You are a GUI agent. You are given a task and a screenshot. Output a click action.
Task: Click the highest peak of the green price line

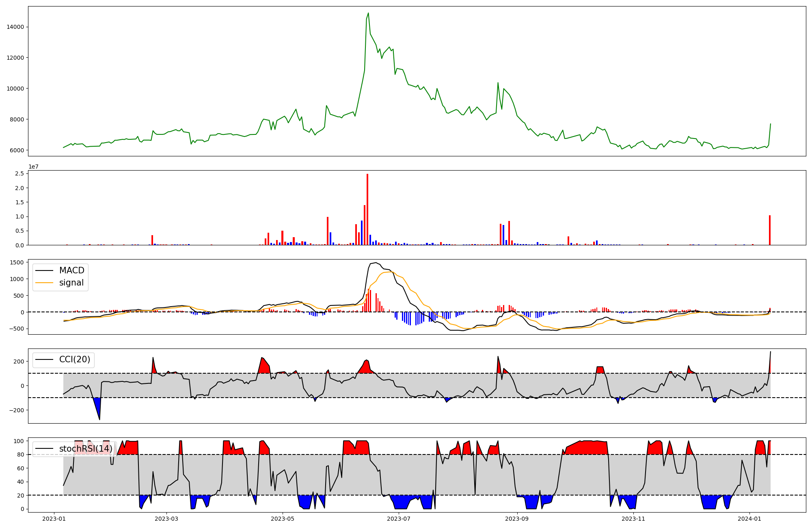(368, 13)
